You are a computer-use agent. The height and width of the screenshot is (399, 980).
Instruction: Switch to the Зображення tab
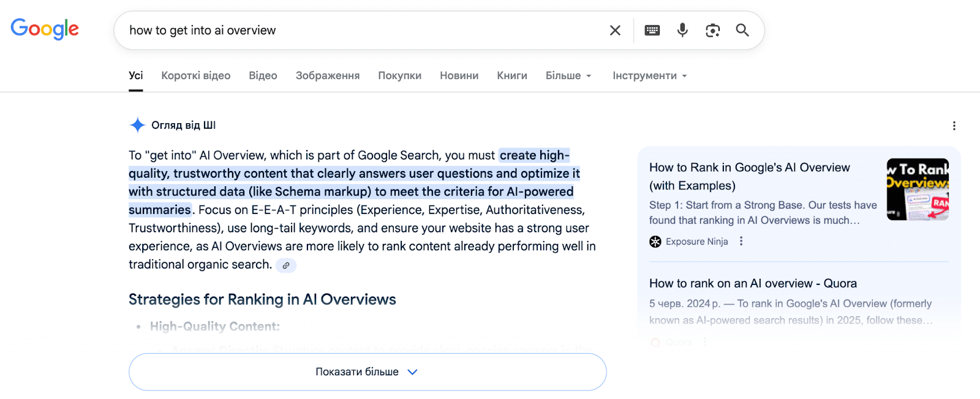coord(328,76)
